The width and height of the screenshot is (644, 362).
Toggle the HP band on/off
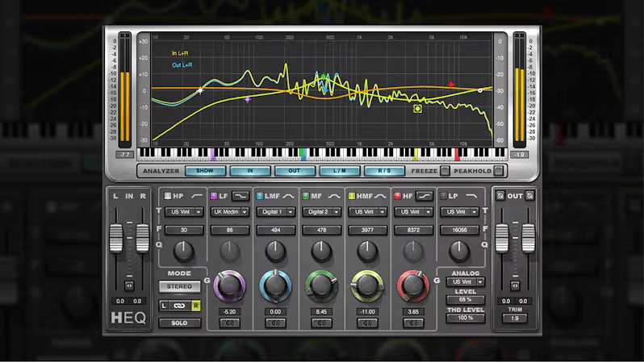coord(168,196)
